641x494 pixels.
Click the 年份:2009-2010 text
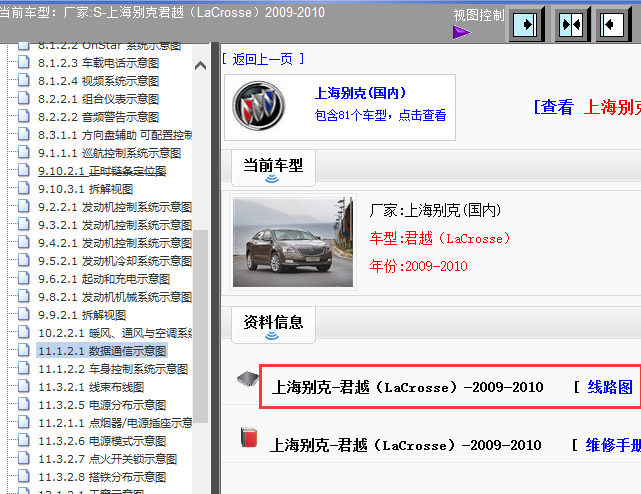tap(418, 266)
